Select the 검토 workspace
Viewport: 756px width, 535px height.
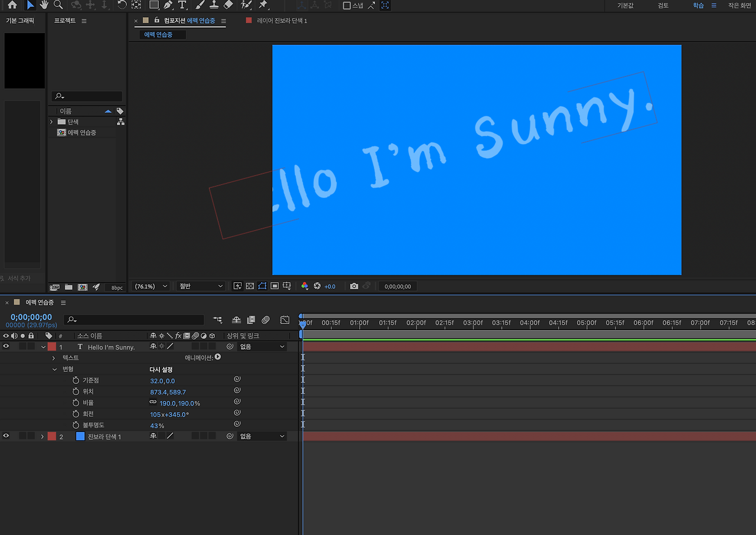click(663, 5)
